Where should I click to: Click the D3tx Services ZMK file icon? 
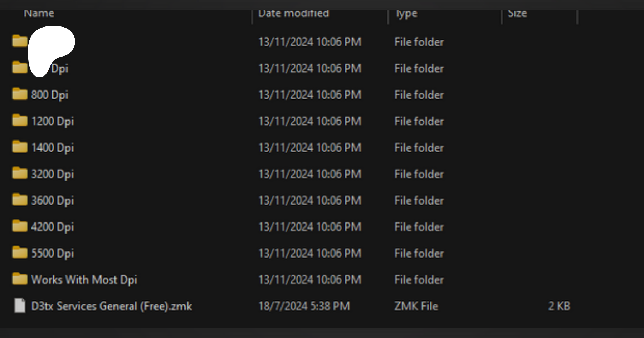(20, 306)
